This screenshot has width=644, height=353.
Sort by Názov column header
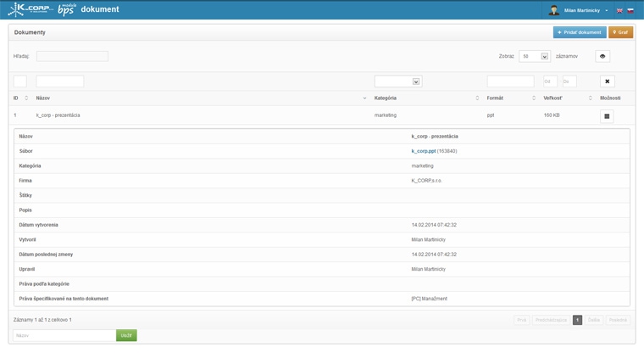pos(43,98)
